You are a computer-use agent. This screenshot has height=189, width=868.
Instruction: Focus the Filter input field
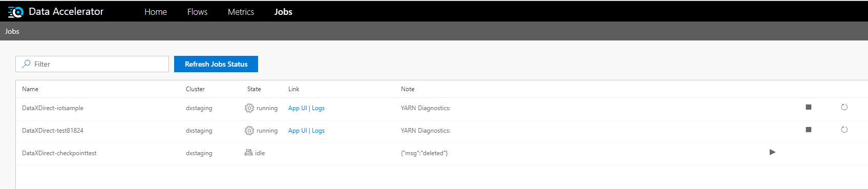(x=92, y=64)
